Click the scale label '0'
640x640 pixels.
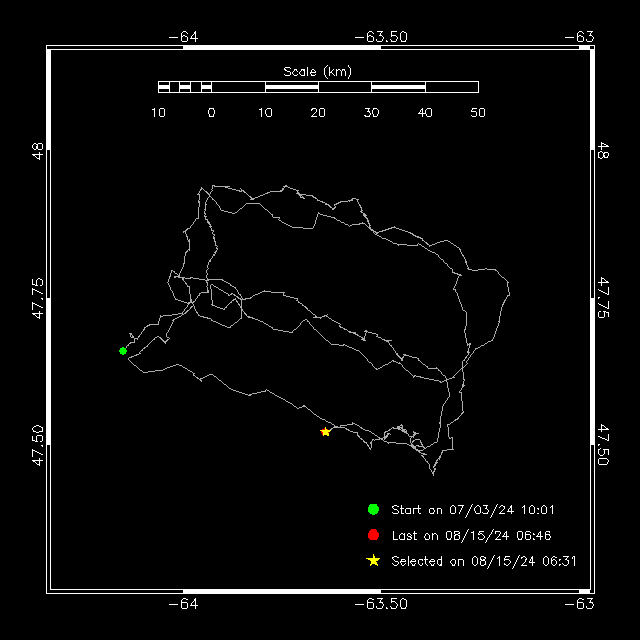pyautogui.click(x=211, y=113)
